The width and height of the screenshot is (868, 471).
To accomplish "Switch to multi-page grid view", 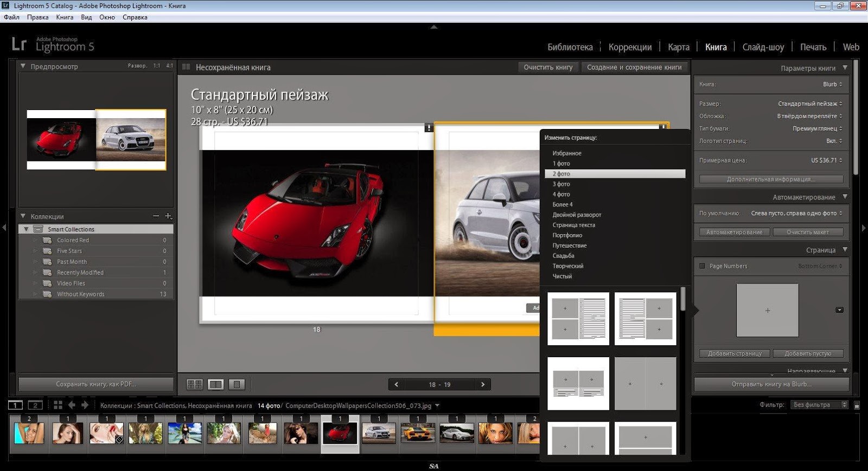I will point(195,384).
